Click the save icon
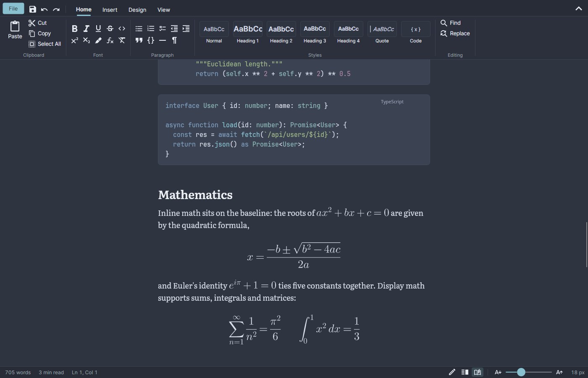The image size is (588, 378). (33, 9)
